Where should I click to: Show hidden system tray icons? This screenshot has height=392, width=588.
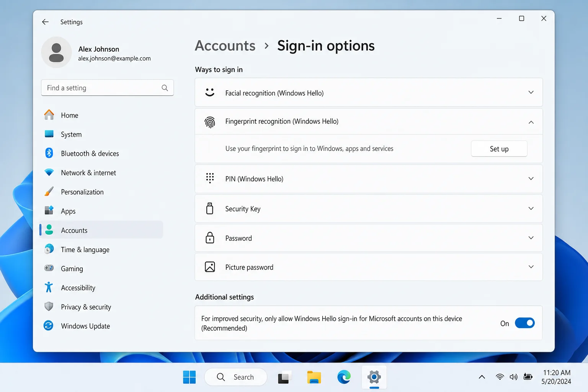pos(482,377)
